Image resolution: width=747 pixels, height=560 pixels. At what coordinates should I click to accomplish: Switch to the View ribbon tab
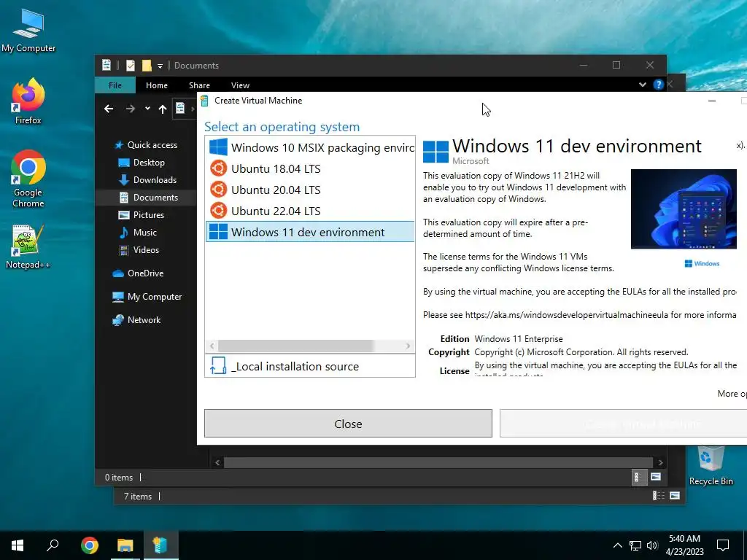pos(240,85)
